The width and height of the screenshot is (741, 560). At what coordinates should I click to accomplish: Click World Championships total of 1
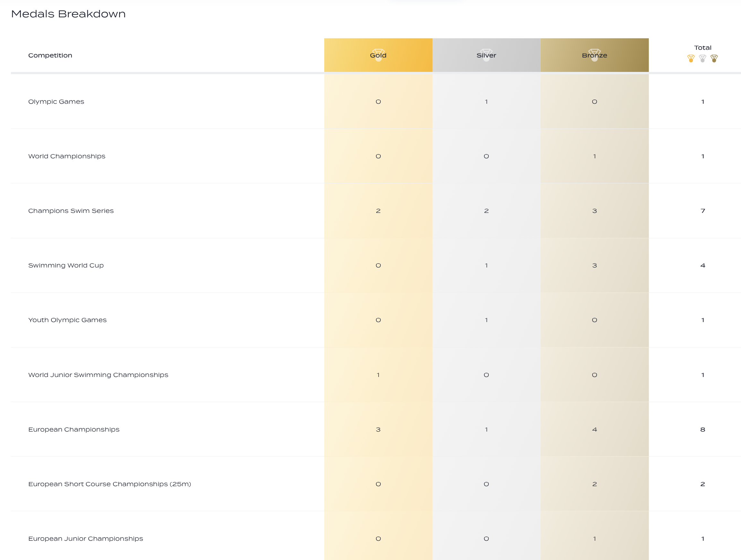click(x=703, y=156)
